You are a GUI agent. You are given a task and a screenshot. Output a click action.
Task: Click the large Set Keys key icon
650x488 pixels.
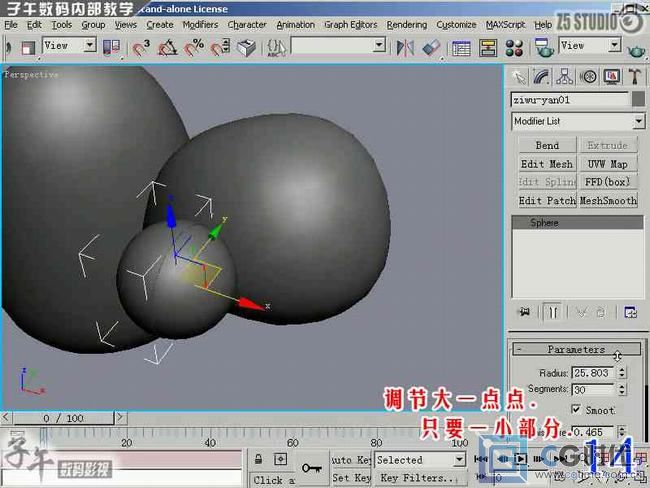(x=312, y=468)
